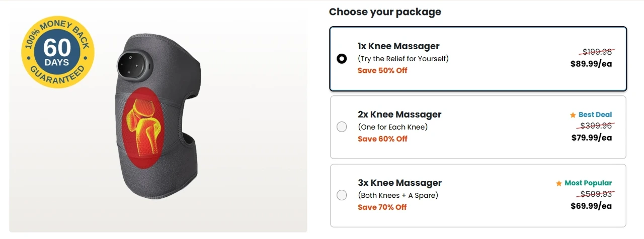Click the "3x Knee Massager" package title
The width and height of the screenshot is (644, 239).
(399, 183)
